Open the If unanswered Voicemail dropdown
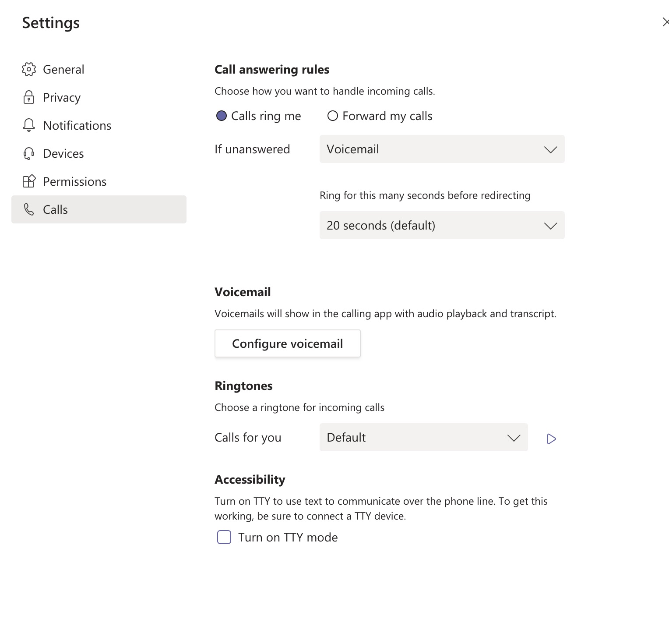Screen dimensions: 669x644 (x=442, y=149)
